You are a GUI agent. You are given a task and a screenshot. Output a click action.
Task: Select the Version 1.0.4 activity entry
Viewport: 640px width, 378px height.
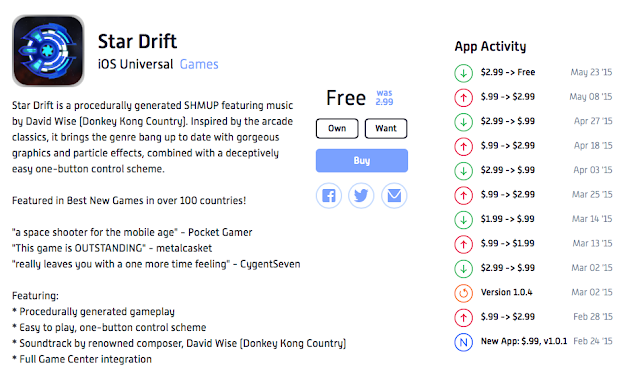[533, 292]
